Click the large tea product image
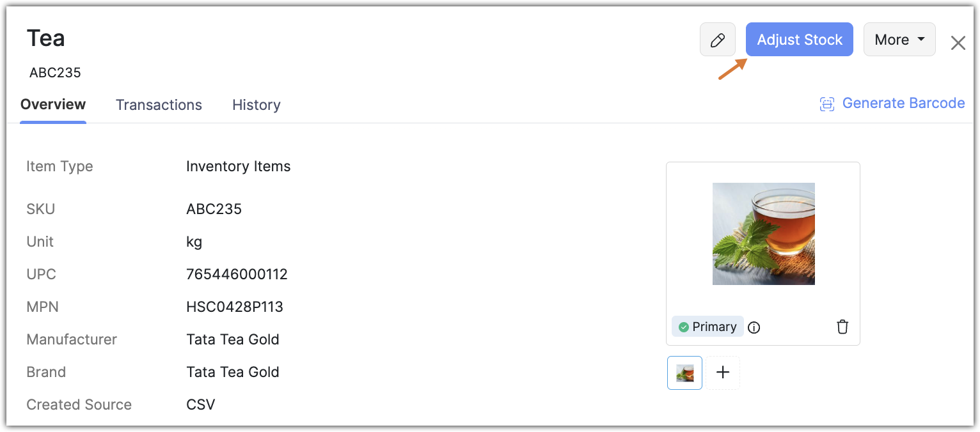980x432 pixels. [763, 234]
